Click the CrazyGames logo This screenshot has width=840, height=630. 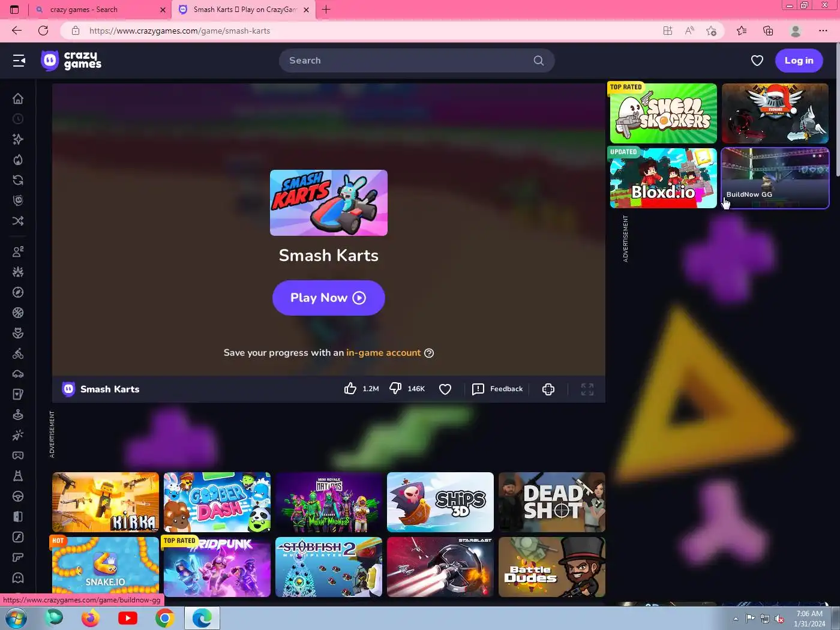click(x=71, y=61)
